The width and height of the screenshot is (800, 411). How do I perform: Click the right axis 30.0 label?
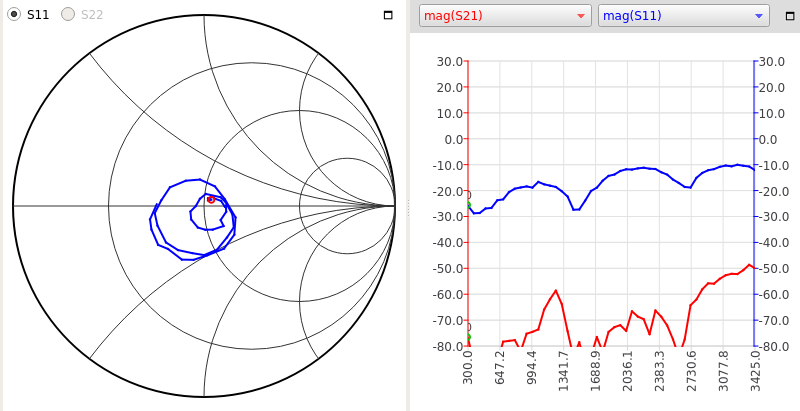772,62
